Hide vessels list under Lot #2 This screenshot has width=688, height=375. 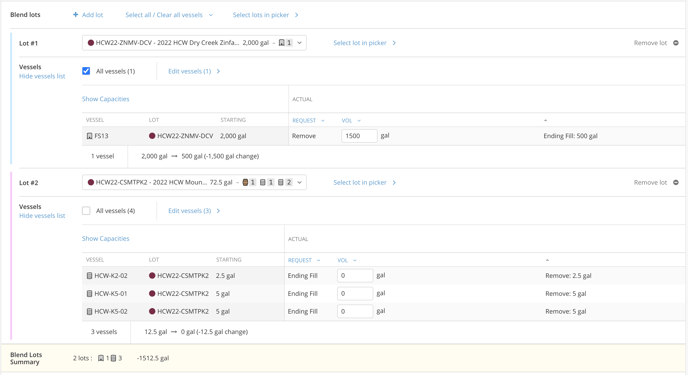click(x=42, y=215)
